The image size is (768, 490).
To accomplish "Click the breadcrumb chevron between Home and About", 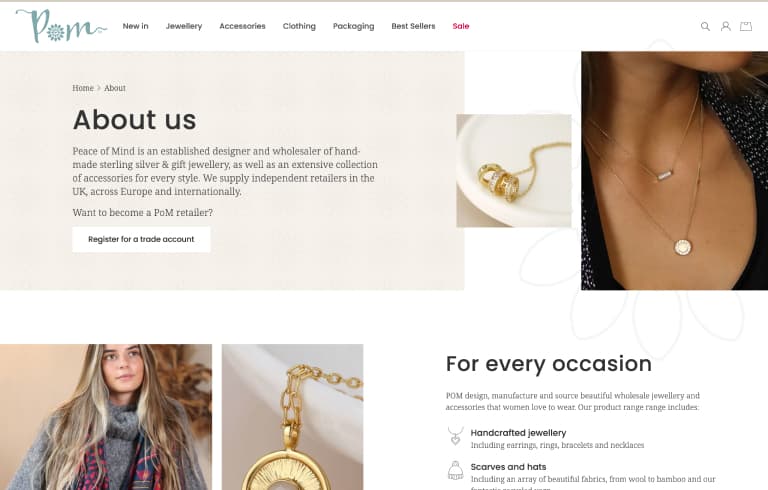I will 99,88.
